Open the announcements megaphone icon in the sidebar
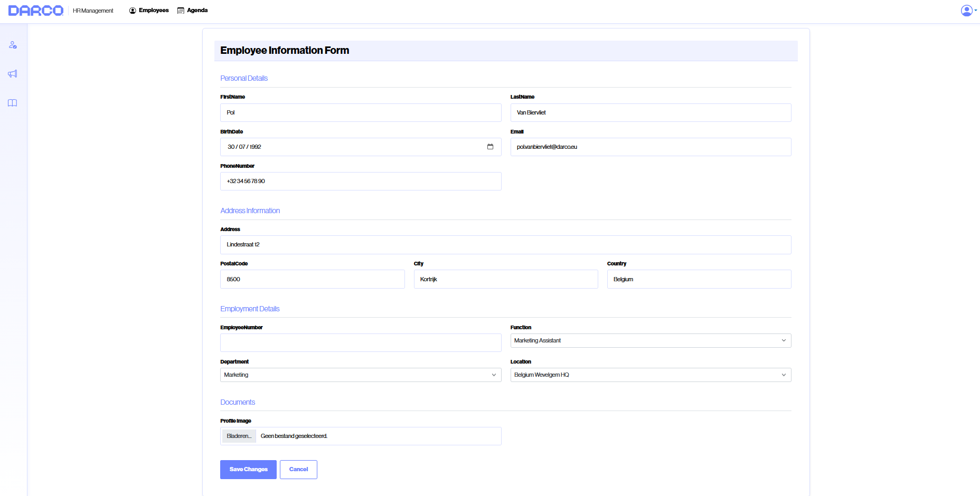 pyautogui.click(x=12, y=74)
